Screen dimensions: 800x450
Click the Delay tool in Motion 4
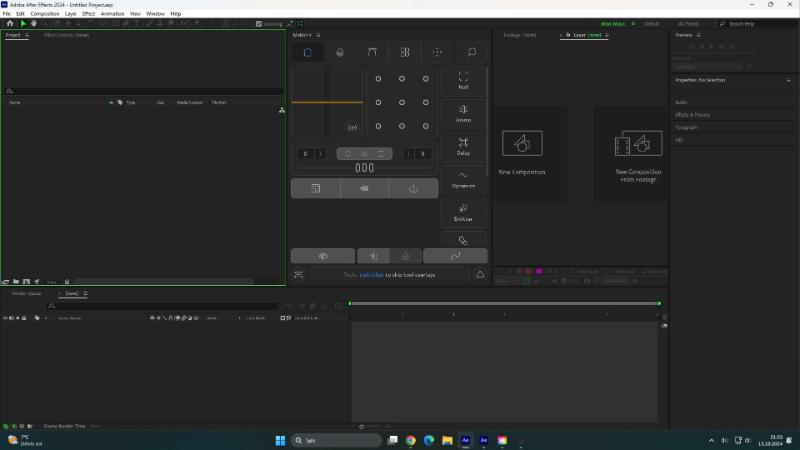click(x=463, y=147)
